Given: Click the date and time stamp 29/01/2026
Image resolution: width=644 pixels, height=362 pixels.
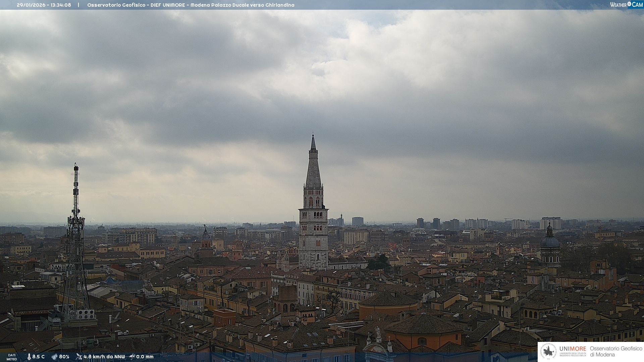Looking at the screenshot, I should click(44, 5).
